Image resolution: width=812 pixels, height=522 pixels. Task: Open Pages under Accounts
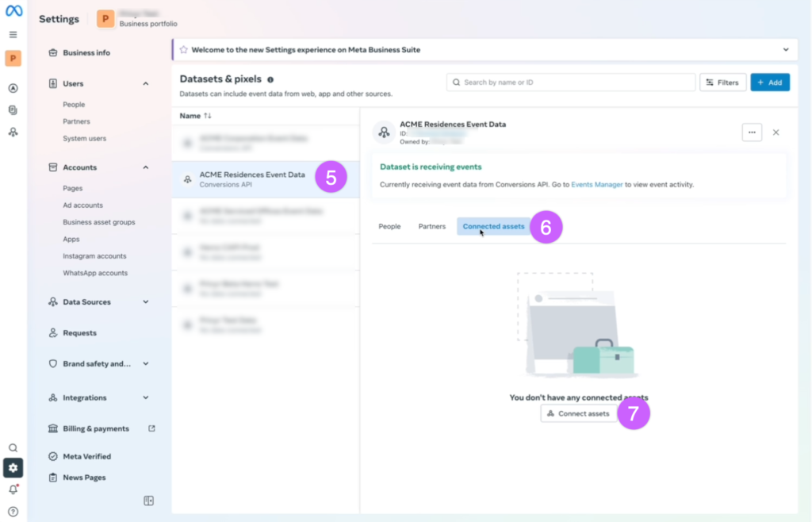(x=72, y=189)
